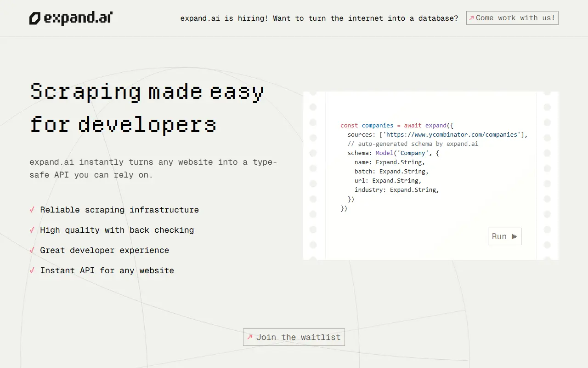Click the "Scraping made easy for developers" heading

[147, 108]
